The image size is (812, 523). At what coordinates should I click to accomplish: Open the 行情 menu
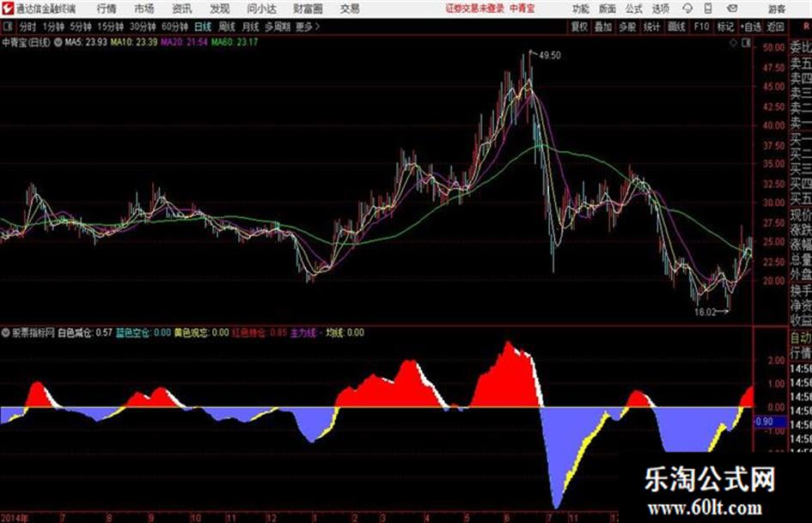tap(107, 9)
